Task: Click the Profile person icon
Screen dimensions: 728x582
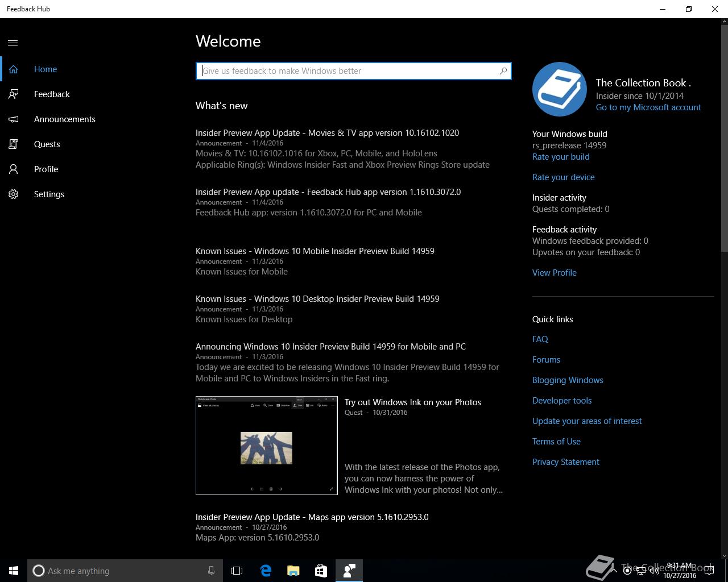Action: [x=13, y=169]
